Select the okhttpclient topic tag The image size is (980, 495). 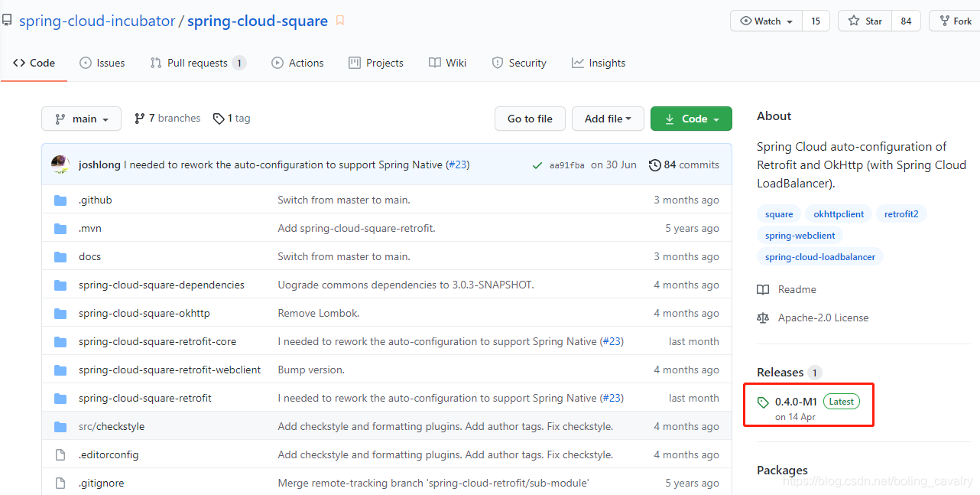[x=839, y=214]
